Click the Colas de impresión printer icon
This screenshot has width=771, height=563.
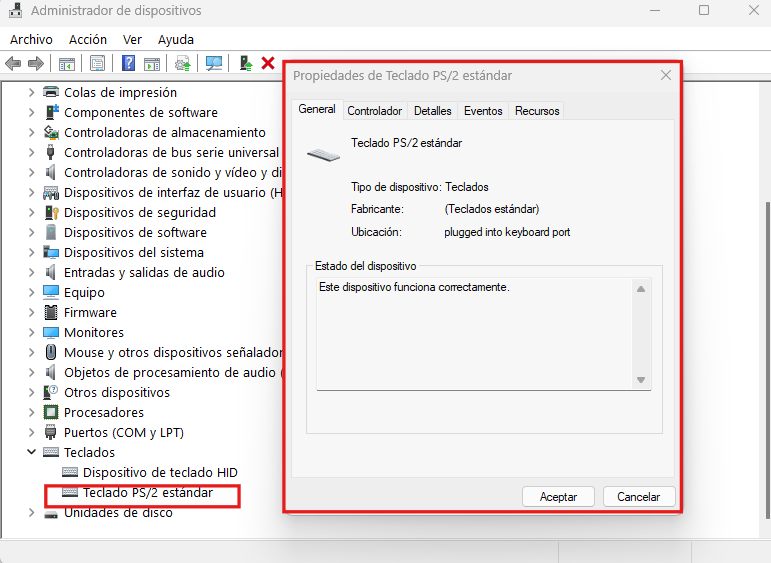pyautogui.click(x=51, y=92)
